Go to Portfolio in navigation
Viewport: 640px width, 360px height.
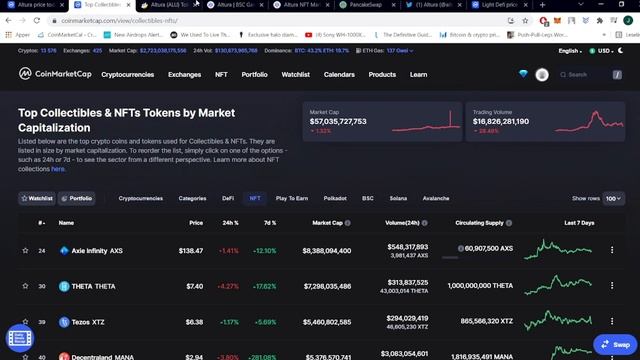(x=254, y=75)
